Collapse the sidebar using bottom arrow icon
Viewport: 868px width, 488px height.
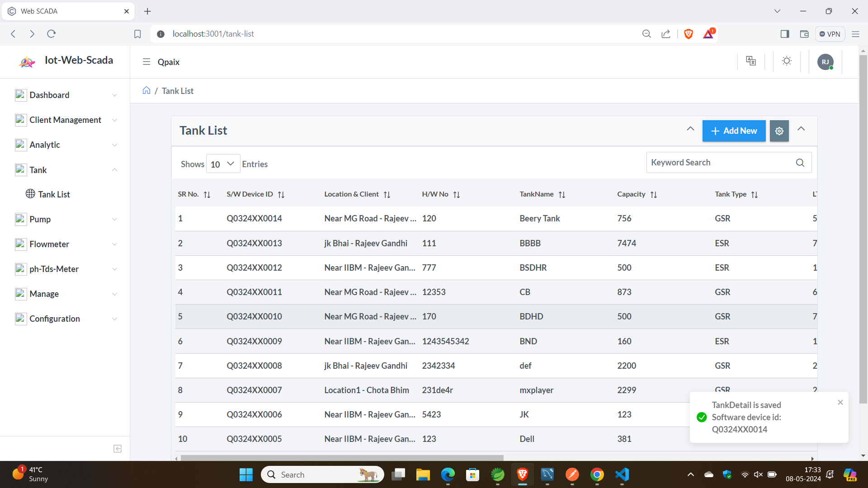(x=118, y=449)
